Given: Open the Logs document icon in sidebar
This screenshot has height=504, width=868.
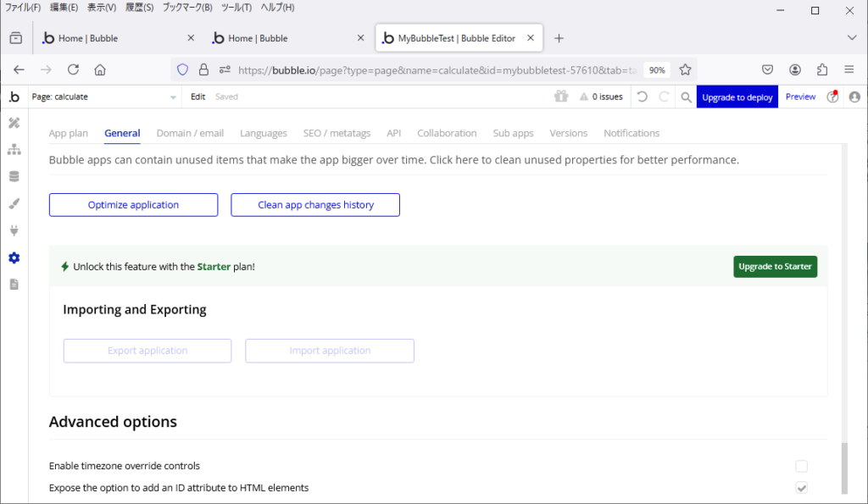Looking at the screenshot, I should click(x=14, y=285).
